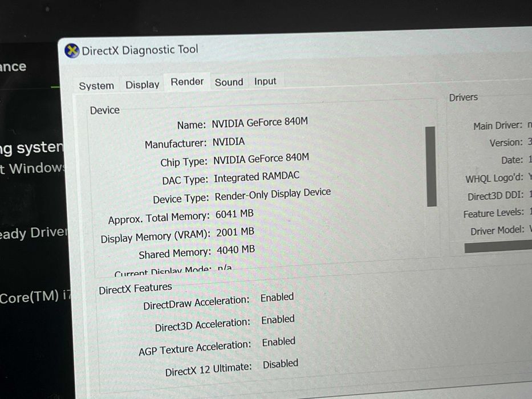Click the DirectDraw Acceleration Enabled value
532x399 pixels.
[277, 297]
